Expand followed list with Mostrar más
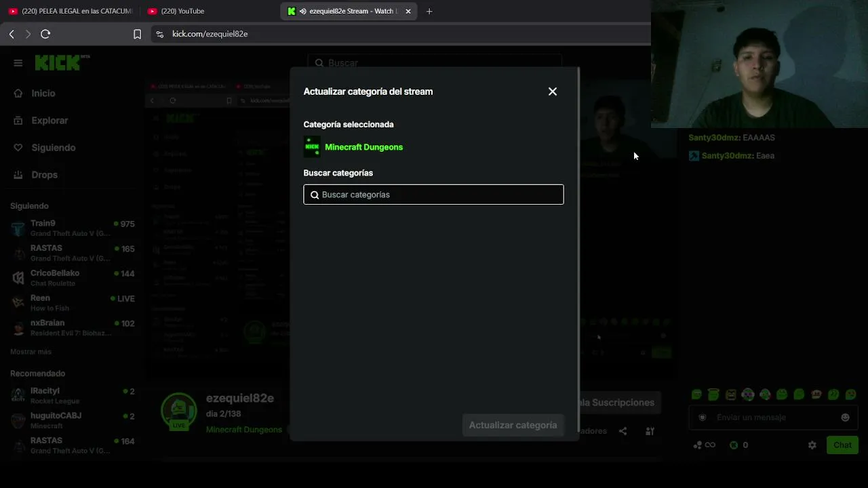The height and width of the screenshot is (488, 868). pos(31,352)
